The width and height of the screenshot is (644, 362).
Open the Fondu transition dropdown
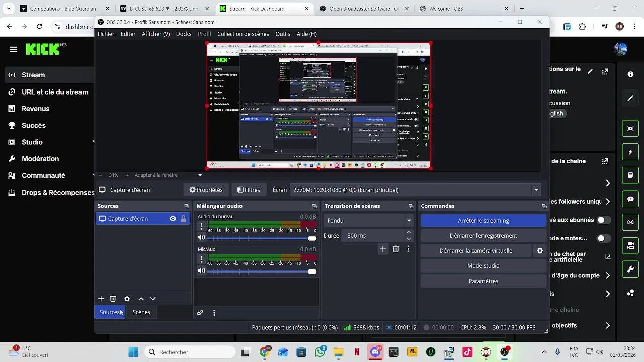coord(369,221)
